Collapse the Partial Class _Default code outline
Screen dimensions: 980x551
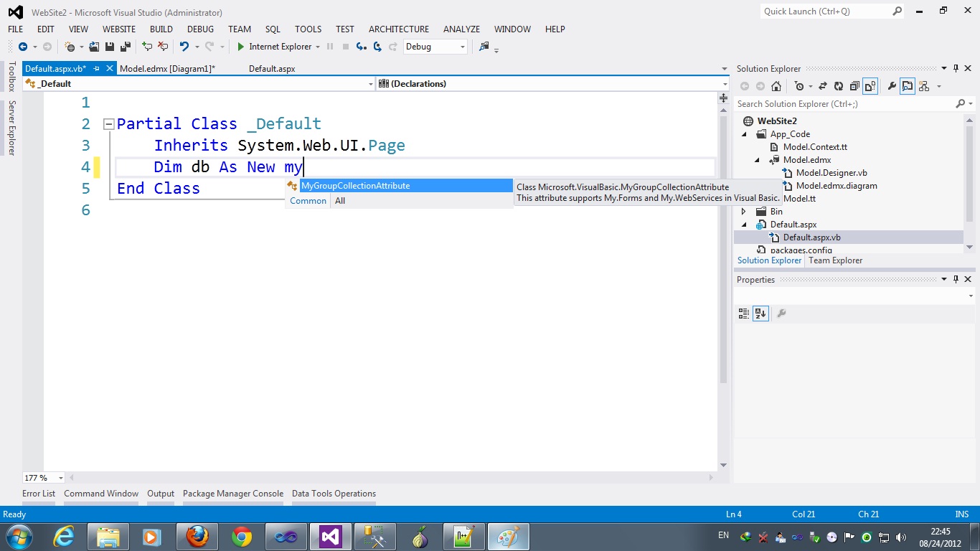click(109, 123)
